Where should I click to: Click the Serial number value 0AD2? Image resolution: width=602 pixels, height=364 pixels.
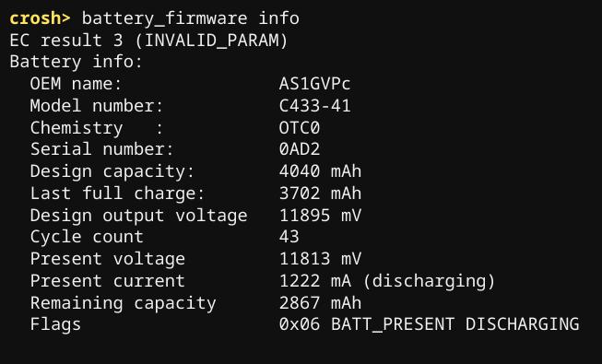[300, 149]
